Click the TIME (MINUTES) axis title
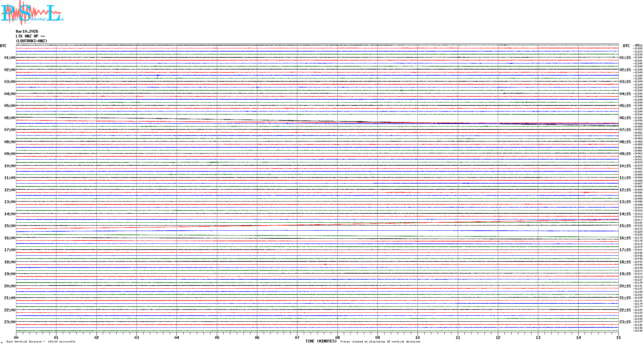This screenshot has height=346, width=644. click(321, 341)
